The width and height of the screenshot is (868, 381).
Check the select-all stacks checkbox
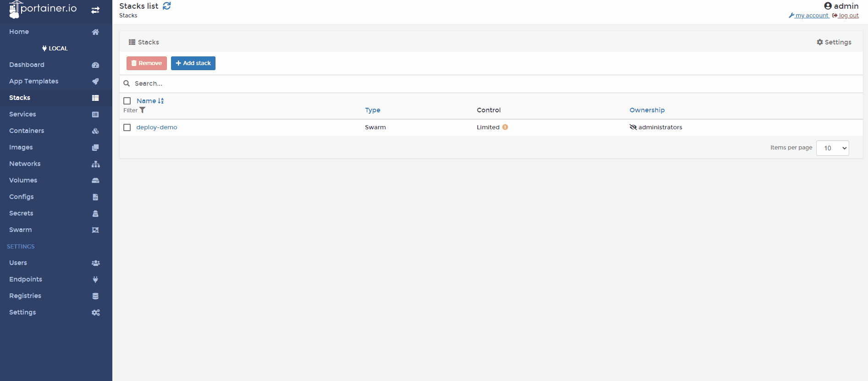[x=127, y=101]
